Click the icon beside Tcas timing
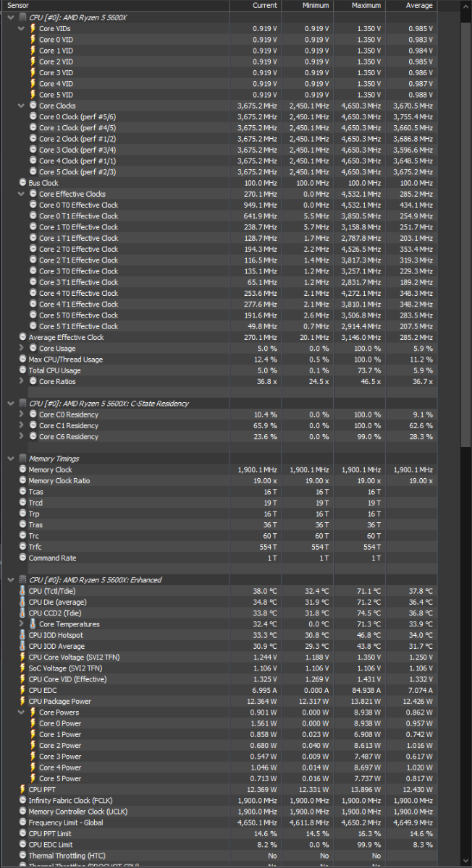This screenshot has height=868, width=472. pos(22,492)
